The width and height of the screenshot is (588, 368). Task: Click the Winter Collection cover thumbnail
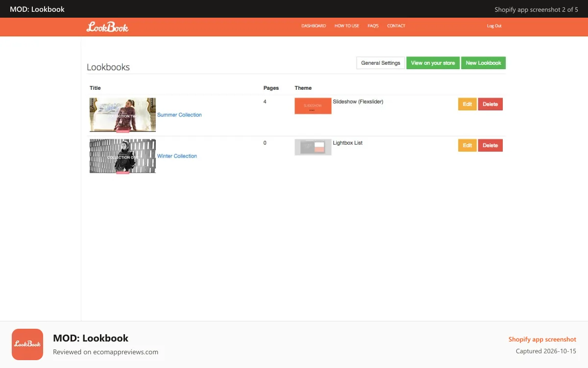point(122,156)
